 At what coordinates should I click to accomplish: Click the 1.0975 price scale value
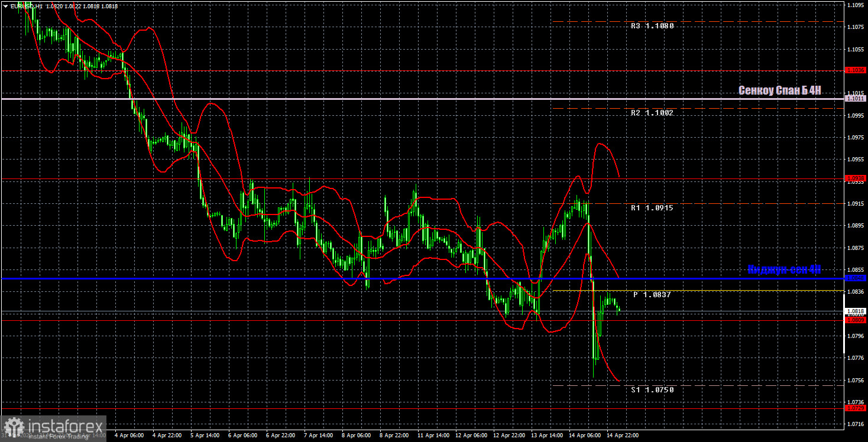tap(856, 137)
